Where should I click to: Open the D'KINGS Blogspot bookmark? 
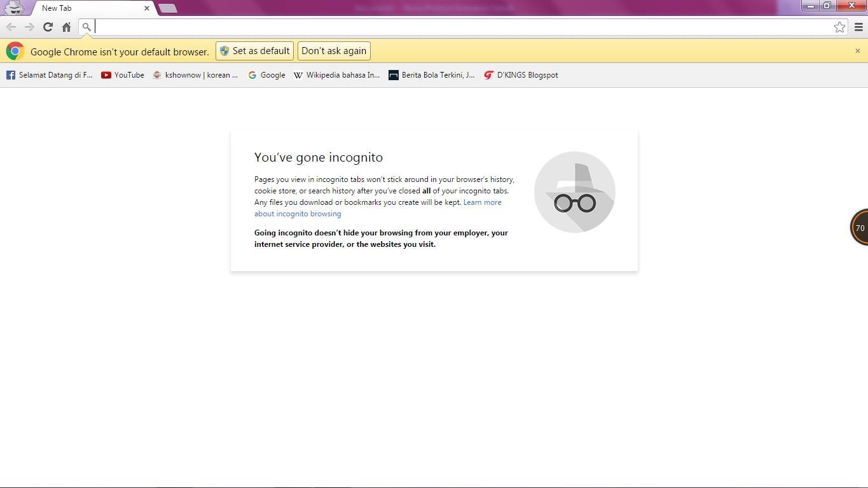tap(520, 74)
